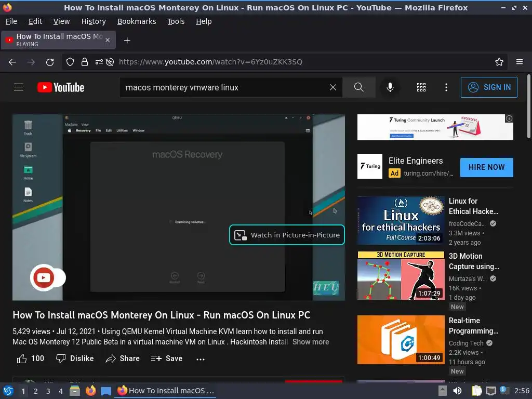Screen dimensions: 532x399
Task: Open the Turing Community Launch banner ad
Action: (435, 127)
